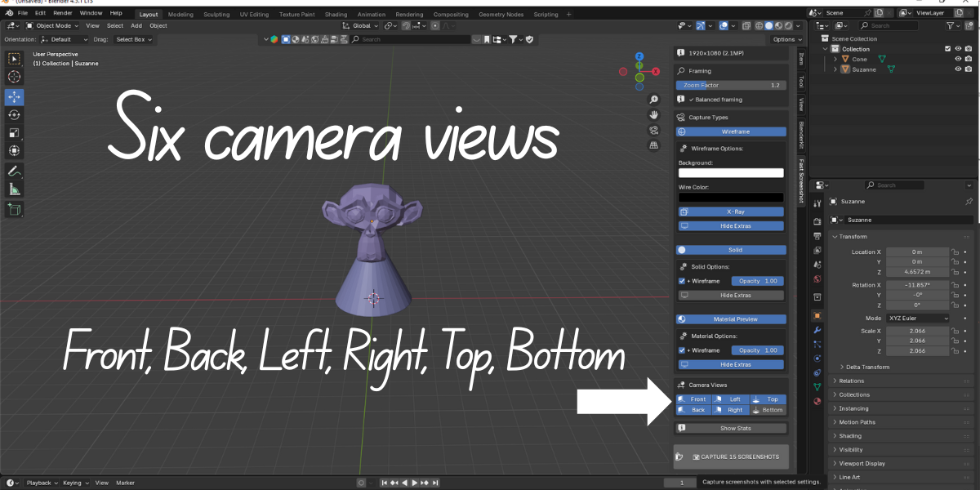Click the Capture 15 Screenshots button
This screenshot has width=980, height=490.
pyautogui.click(x=732, y=457)
